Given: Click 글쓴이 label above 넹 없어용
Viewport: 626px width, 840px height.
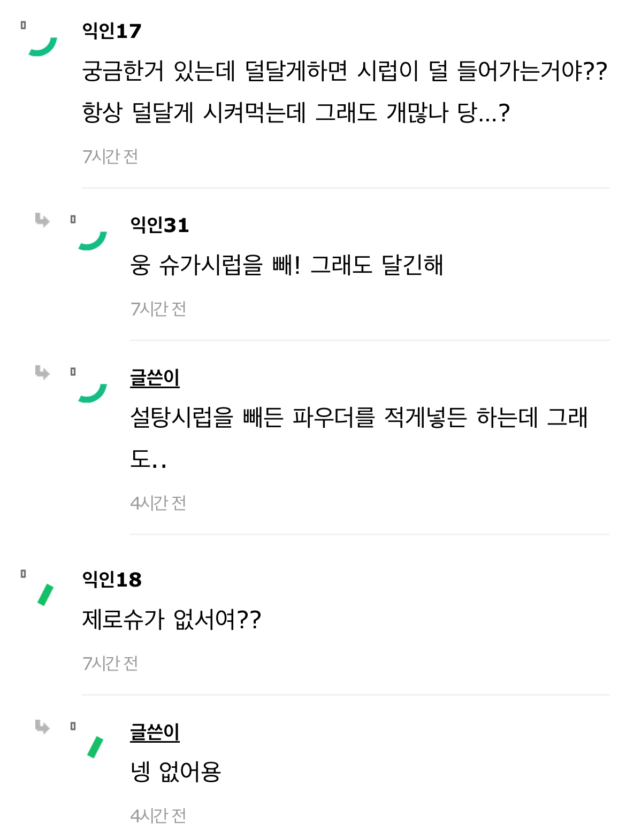Looking at the screenshot, I should coord(155,732).
